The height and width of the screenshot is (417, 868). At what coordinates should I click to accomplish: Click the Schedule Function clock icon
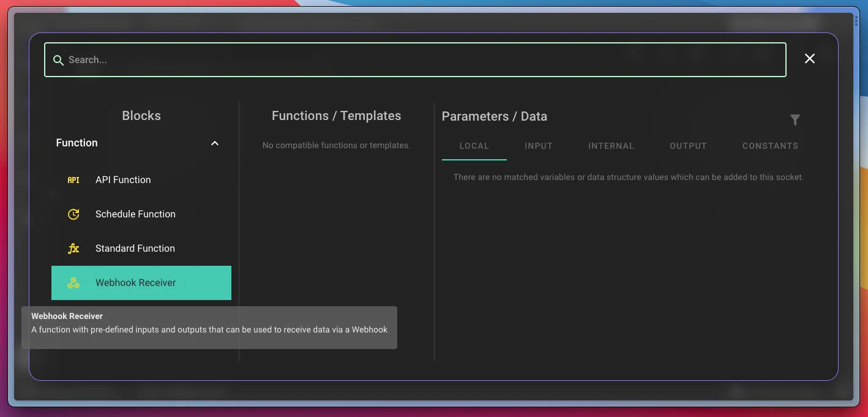(x=73, y=214)
